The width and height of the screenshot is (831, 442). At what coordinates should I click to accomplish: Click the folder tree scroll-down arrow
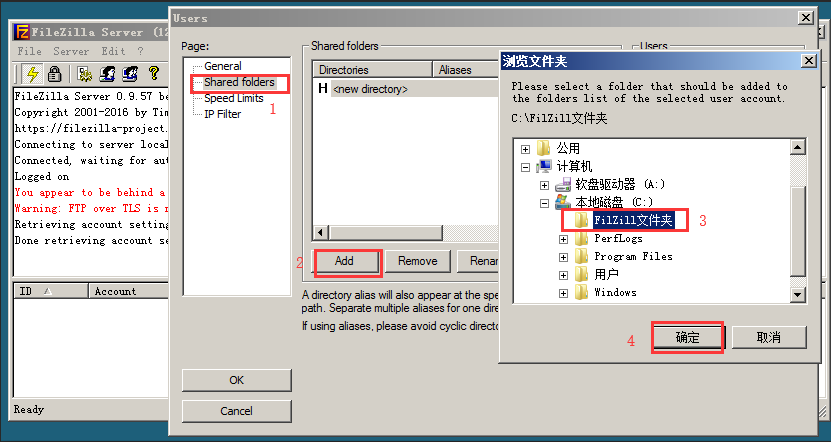798,294
